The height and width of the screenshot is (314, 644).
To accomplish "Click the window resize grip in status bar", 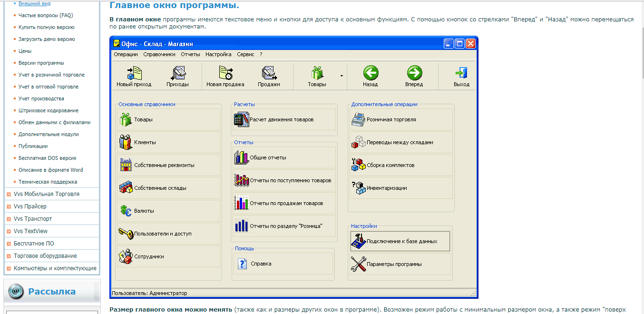I will point(473,294).
